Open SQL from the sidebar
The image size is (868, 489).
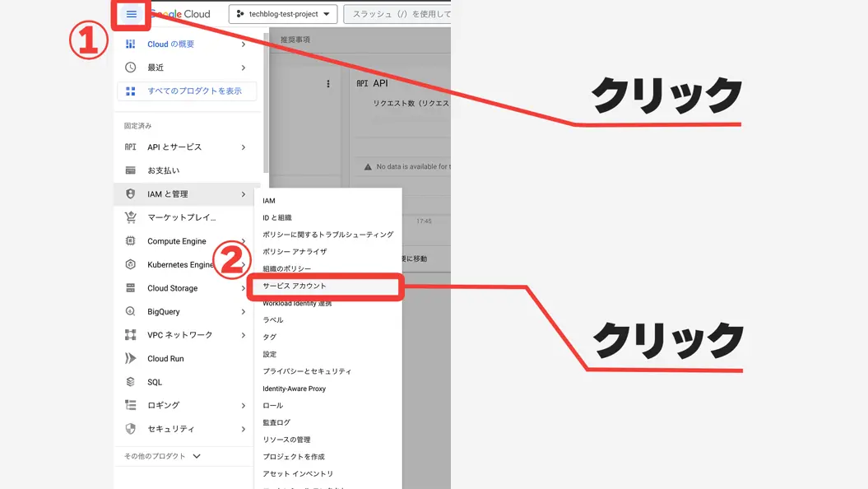155,382
